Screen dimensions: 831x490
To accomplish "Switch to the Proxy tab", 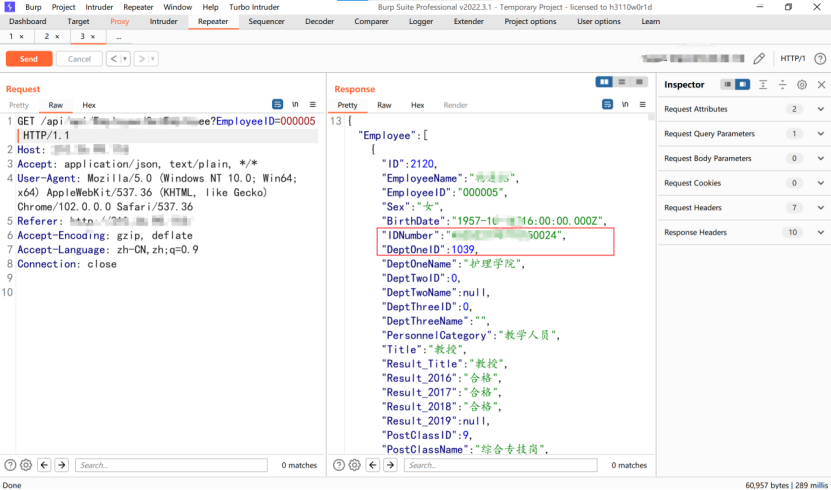I will click(x=119, y=21).
